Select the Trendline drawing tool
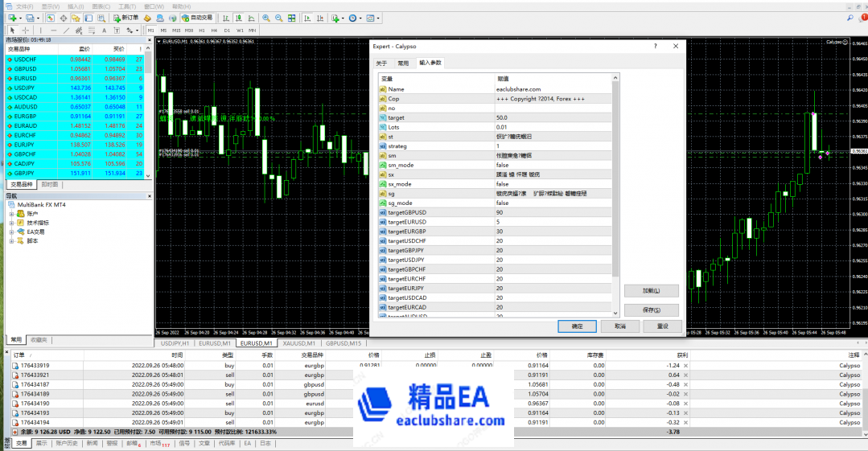 pyautogui.click(x=67, y=31)
